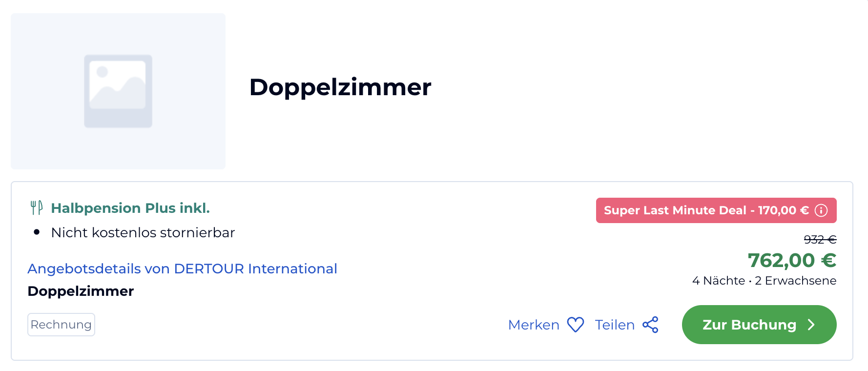Click chevron arrow on Zur Buchung button
The height and width of the screenshot is (371, 868).
pyautogui.click(x=811, y=325)
